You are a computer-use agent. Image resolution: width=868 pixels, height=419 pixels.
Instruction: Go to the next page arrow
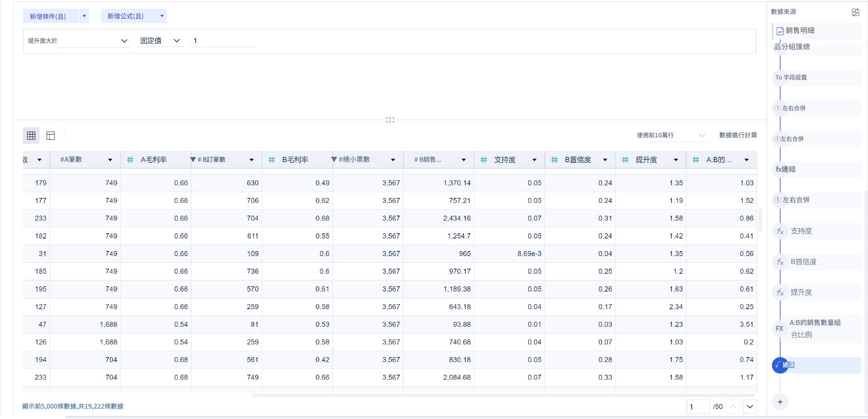[750, 407]
